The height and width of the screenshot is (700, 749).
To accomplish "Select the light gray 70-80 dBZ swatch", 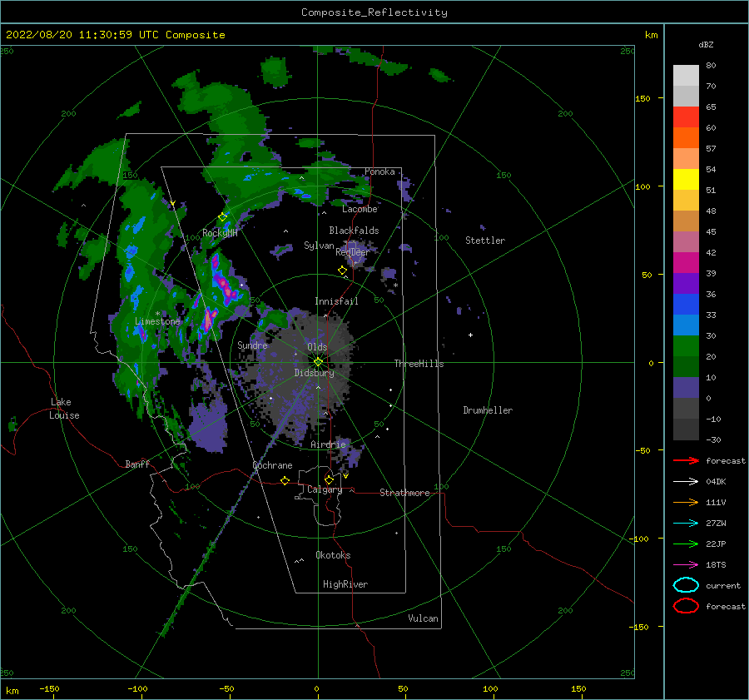I will click(x=686, y=75).
